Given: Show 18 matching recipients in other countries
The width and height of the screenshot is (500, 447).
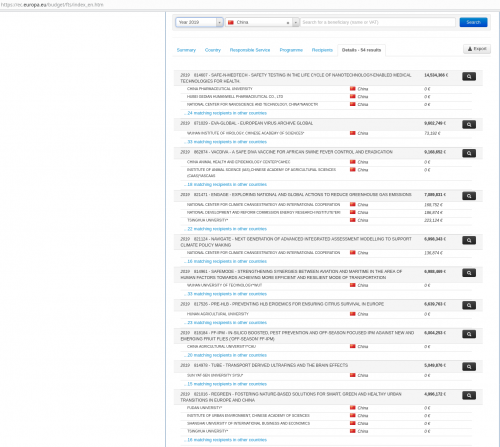Looking at the screenshot, I should (225, 184).
